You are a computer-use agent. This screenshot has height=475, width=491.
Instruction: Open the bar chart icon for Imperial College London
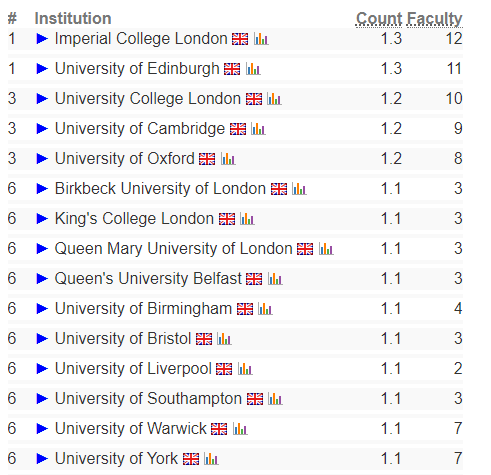tap(261, 39)
